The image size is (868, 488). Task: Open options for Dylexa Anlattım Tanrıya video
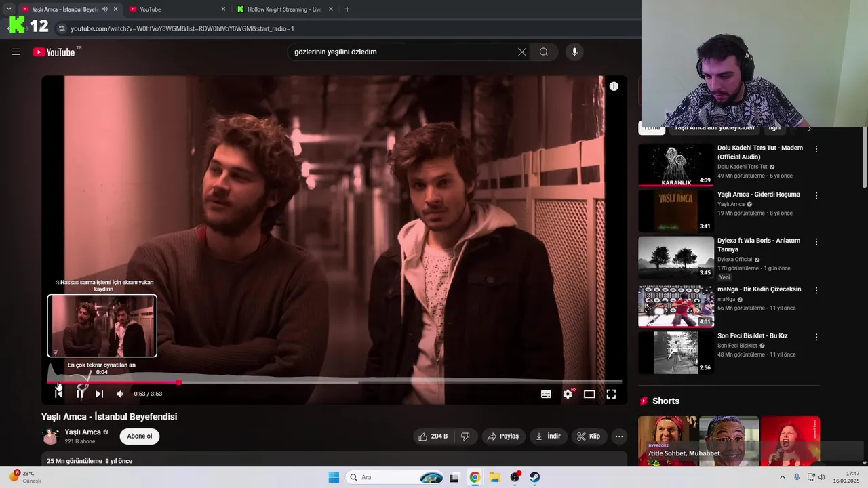[816, 241]
